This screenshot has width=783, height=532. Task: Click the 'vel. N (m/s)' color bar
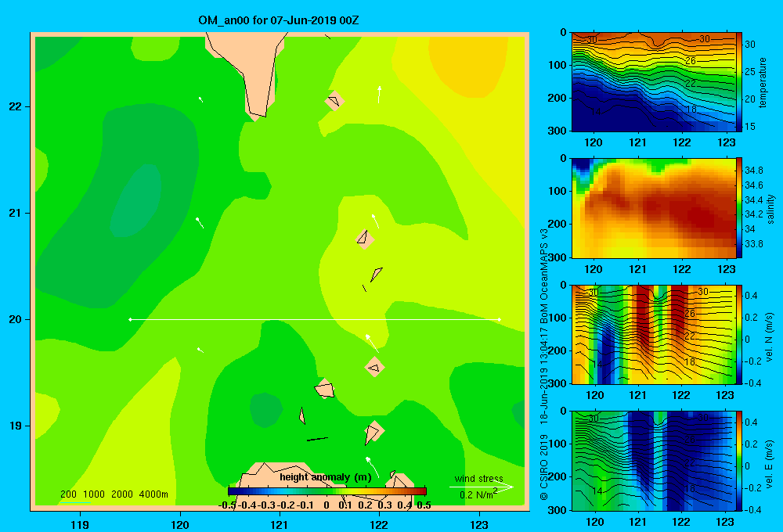point(739,335)
